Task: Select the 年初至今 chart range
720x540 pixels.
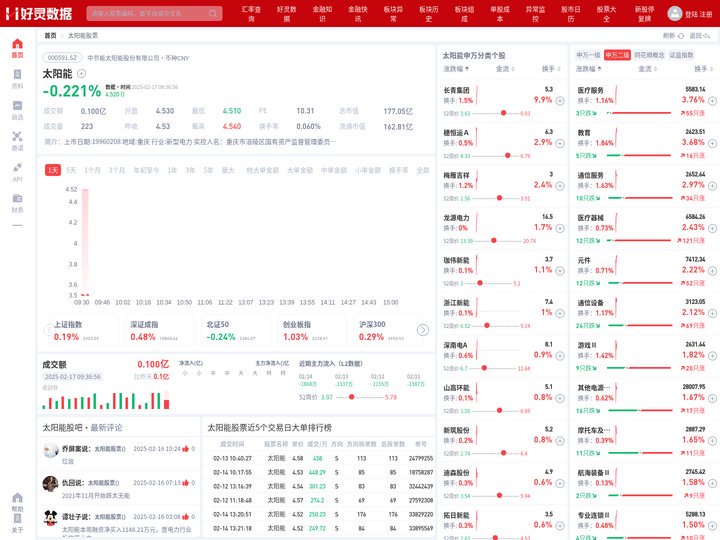Action: (146, 170)
